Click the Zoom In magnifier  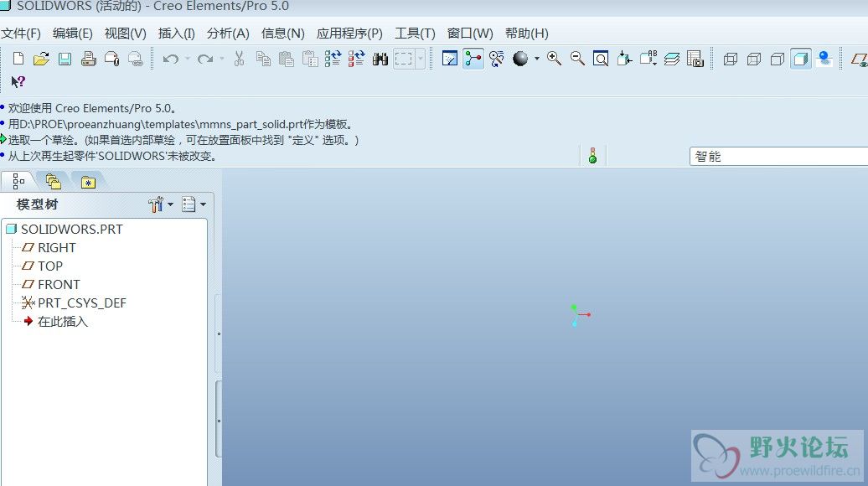point(554,59)
